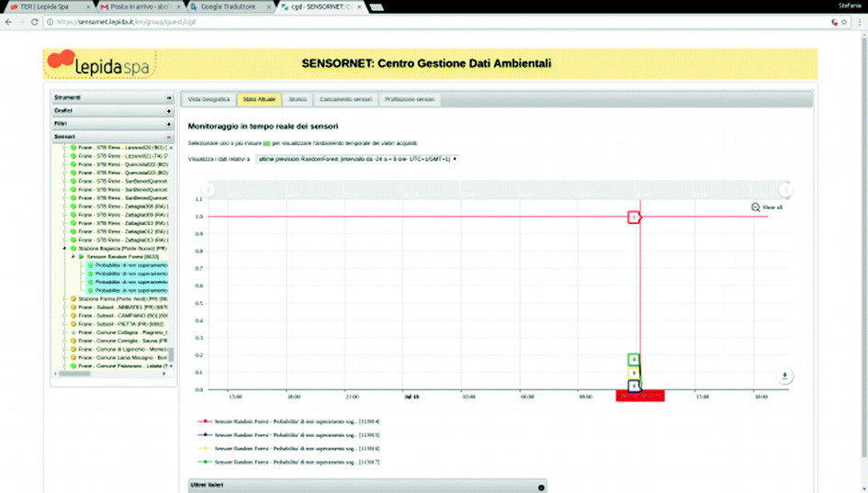Click right handle of chart range slider
This screenshot has width=868, height=493.
click(x=785, y=190)
